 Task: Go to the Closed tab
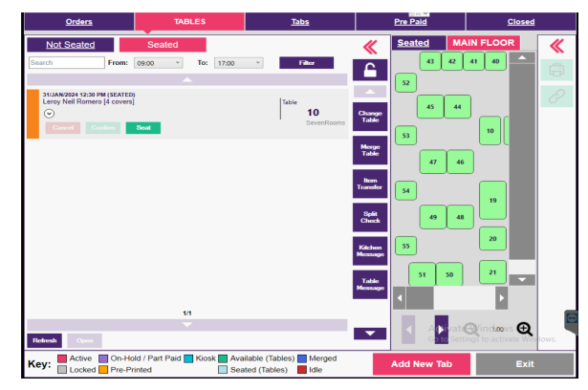click(x=521, y=21)
